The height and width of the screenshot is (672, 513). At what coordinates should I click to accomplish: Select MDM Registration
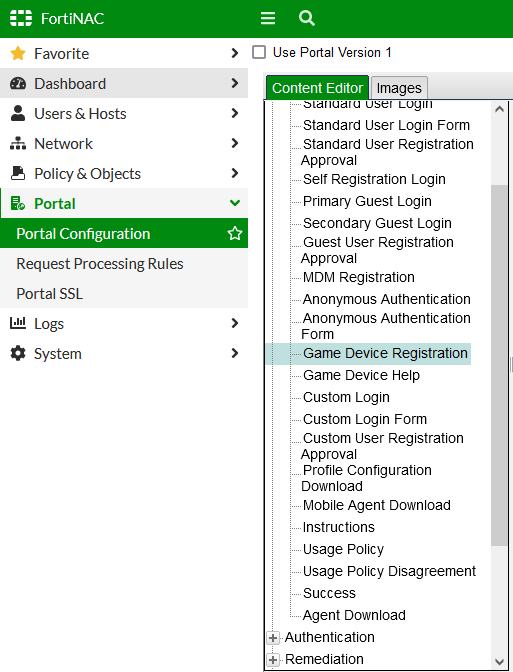359,277
